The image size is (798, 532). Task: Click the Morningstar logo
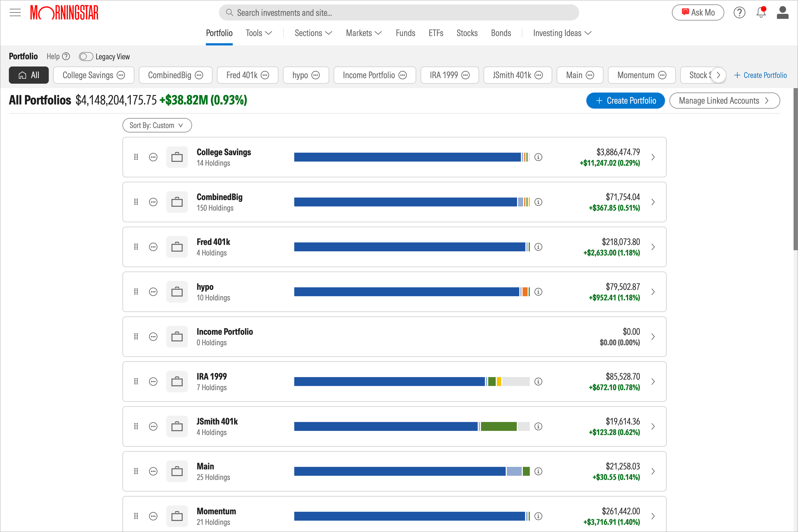tap(64, 12)
